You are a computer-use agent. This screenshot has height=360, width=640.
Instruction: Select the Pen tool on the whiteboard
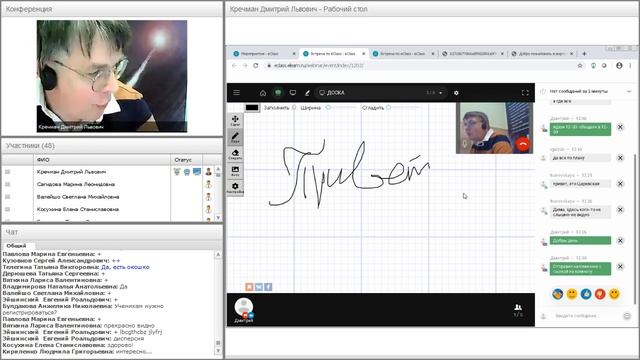(235, 137)
